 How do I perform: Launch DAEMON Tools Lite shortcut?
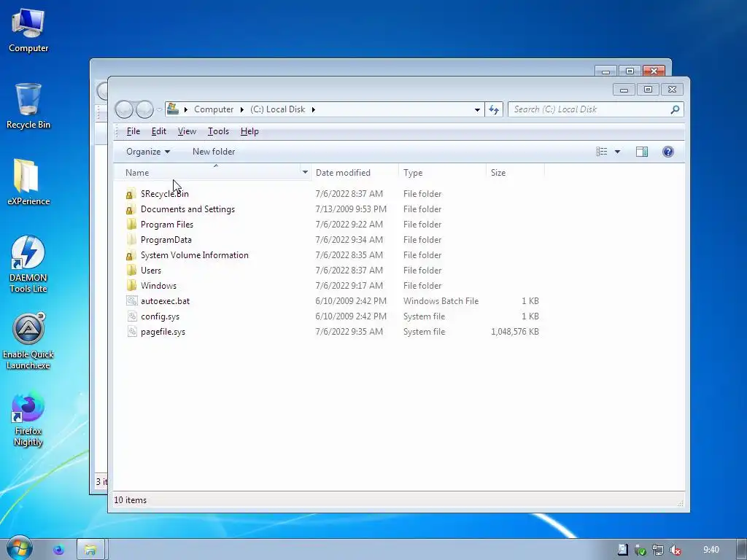(x=28, y=264)
